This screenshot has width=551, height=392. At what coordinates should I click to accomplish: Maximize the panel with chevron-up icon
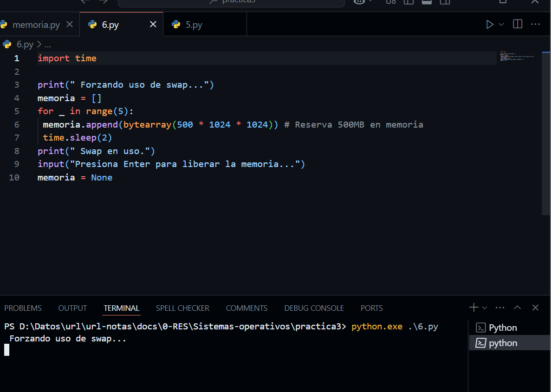[x=518, y=308]
